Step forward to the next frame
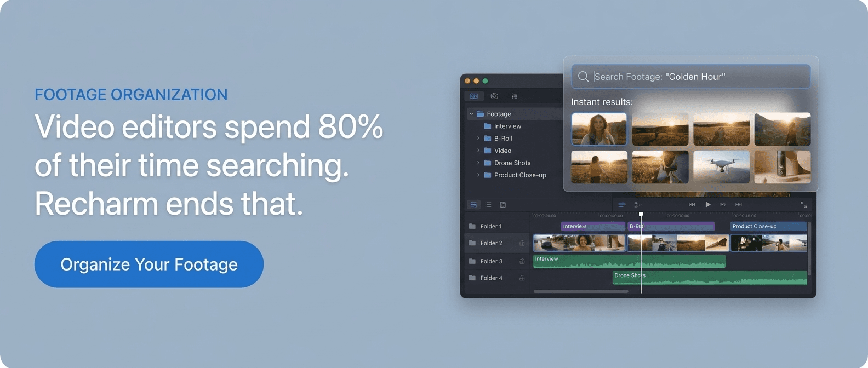Viewport: 868px width, 368px height. click(x=723, y=205)
